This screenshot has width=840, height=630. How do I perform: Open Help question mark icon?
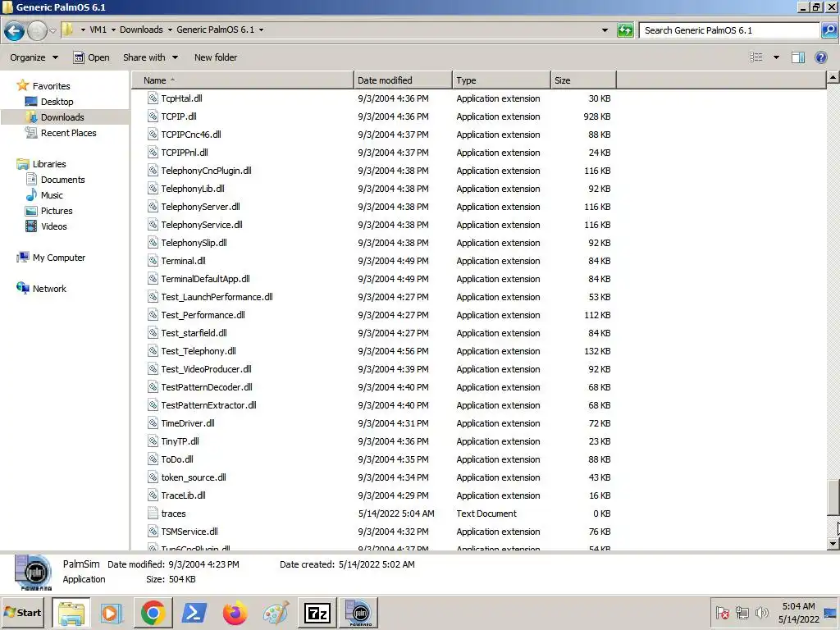click(x=820, y=57)
